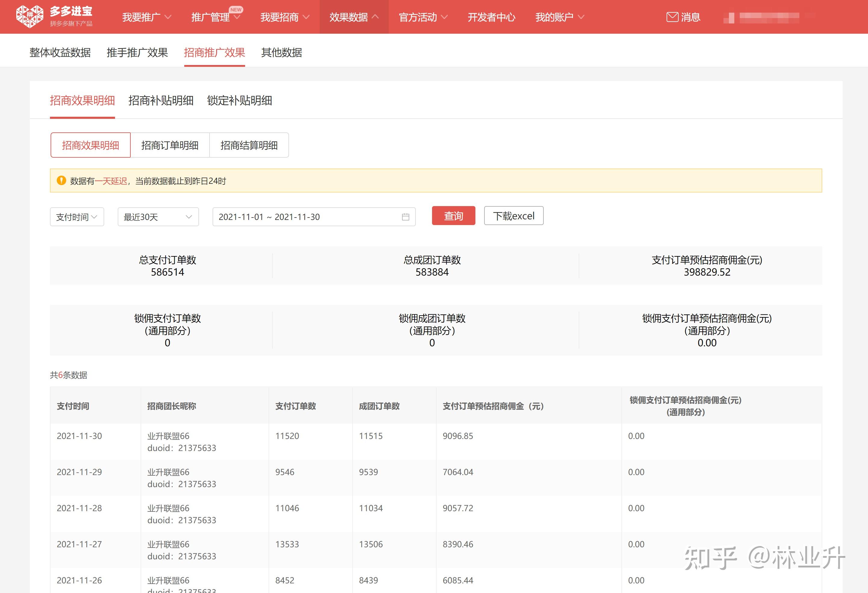Click the date range input 2021-11-01 ~ 2021-11-30

pyautogui.click(x=314, y=217)
